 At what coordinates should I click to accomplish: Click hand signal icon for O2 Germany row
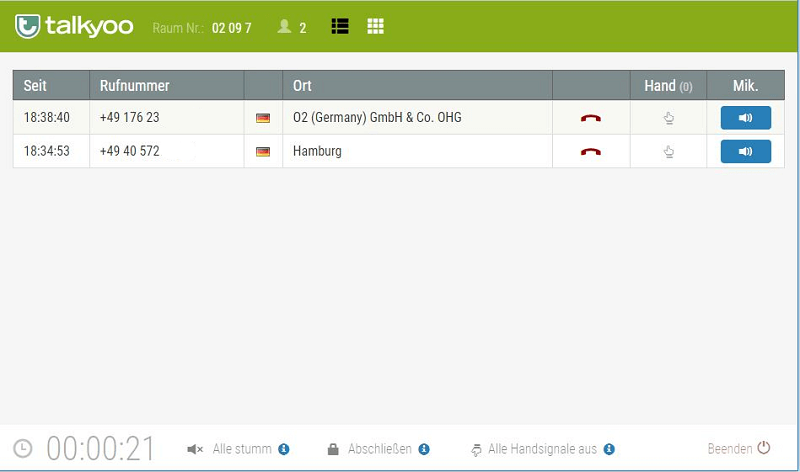[668, 118]
